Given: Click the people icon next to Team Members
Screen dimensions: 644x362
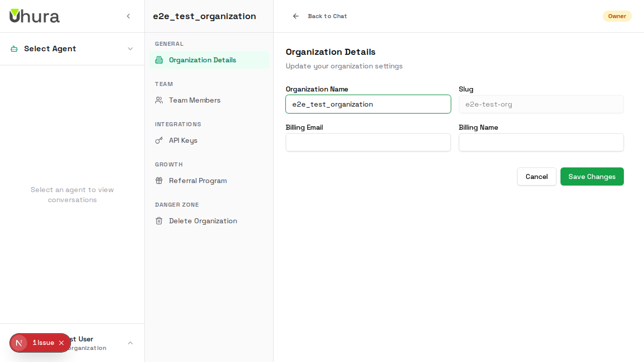Looking at the screenshot, I should [x=159, y=100].
